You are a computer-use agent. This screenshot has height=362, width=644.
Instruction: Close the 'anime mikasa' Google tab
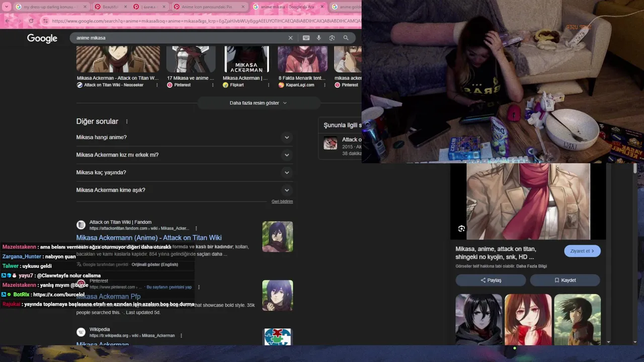(x=322, y=7)
